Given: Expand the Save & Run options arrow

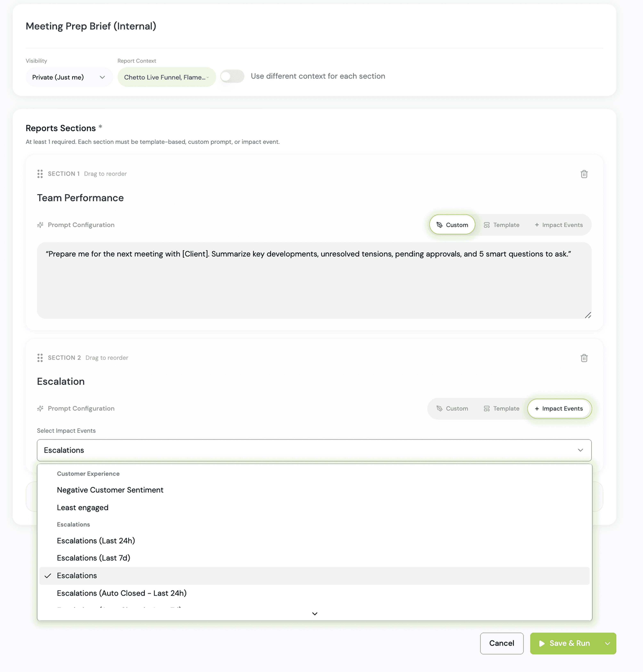Looking at the screenshot, I should [607, 644].
